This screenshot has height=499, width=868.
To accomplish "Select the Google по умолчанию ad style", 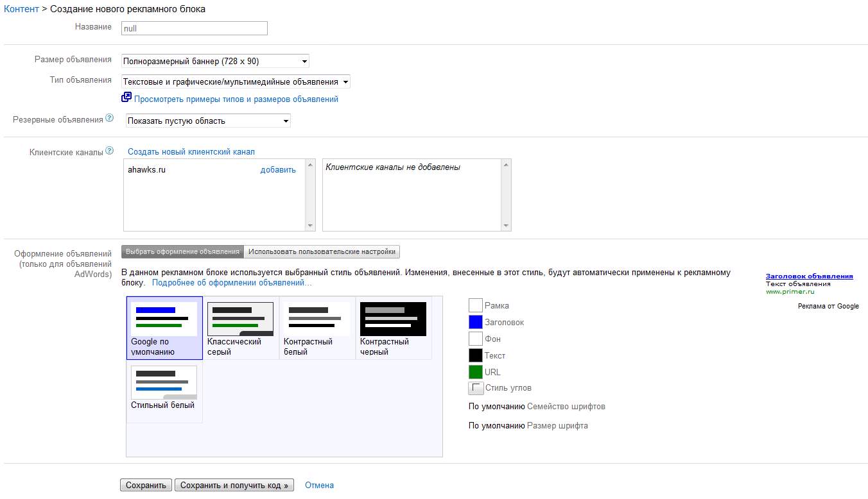I will pyautogui.click(x=164, y=328).
